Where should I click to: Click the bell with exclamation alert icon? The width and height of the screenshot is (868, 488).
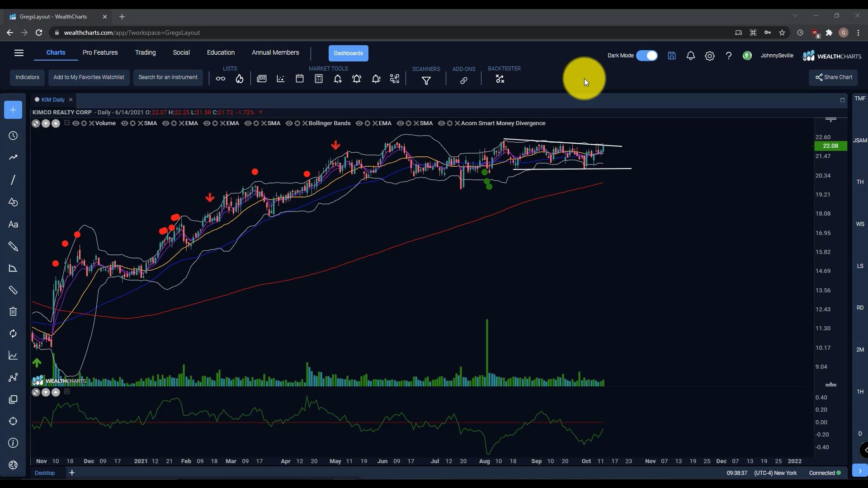376,79
